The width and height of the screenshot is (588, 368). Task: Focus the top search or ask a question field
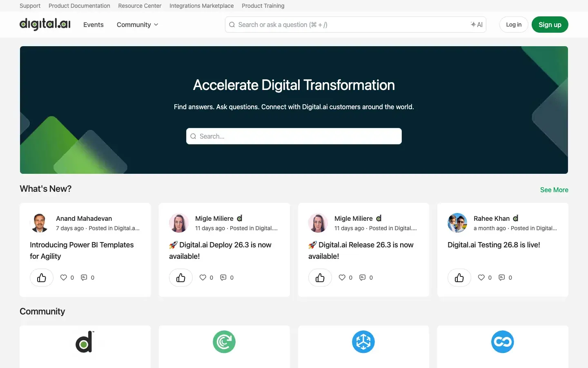(x=355, y=25)
